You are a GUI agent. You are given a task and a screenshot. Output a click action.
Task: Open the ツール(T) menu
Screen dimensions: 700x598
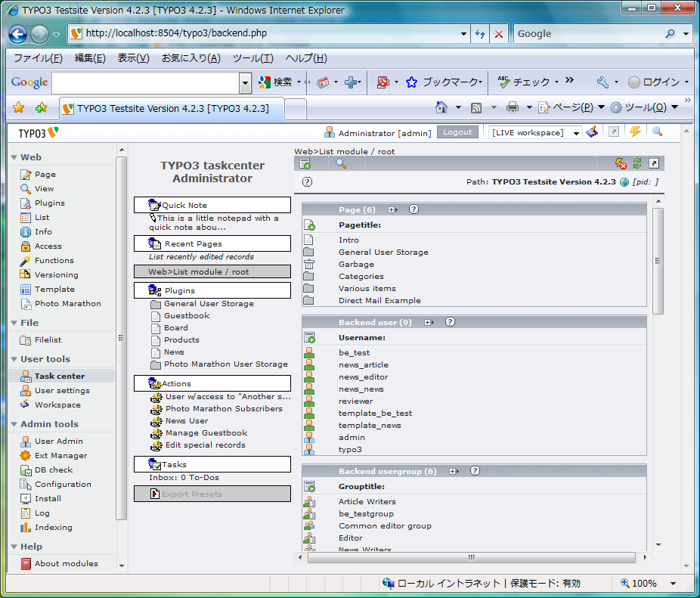(x=252, y=58)
